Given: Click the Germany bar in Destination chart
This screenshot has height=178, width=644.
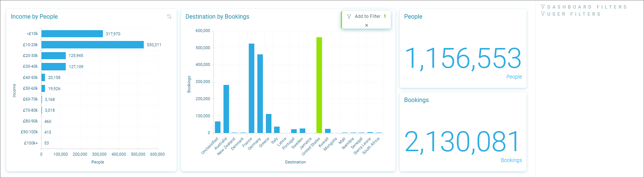Looking at the screenshot, I should pyautogui.click(x=260, y=93).
